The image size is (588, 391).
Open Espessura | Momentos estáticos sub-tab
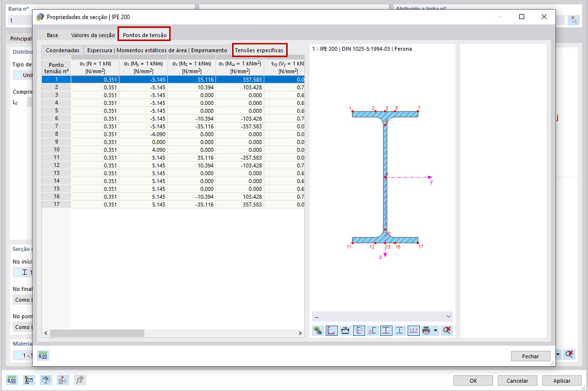tap(157, 50)
